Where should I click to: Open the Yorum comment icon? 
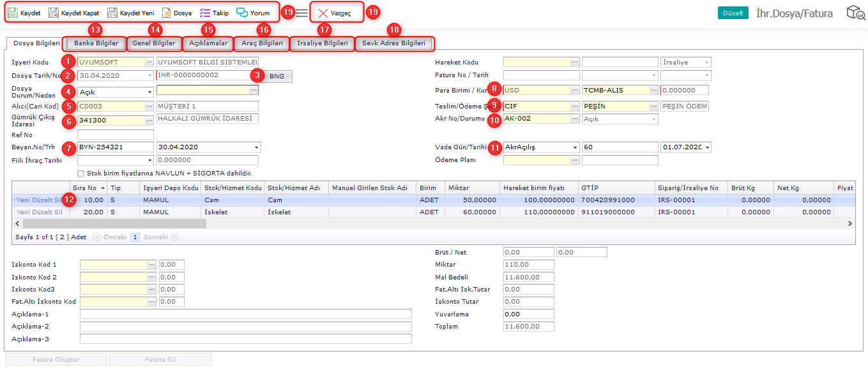point(242,13)
